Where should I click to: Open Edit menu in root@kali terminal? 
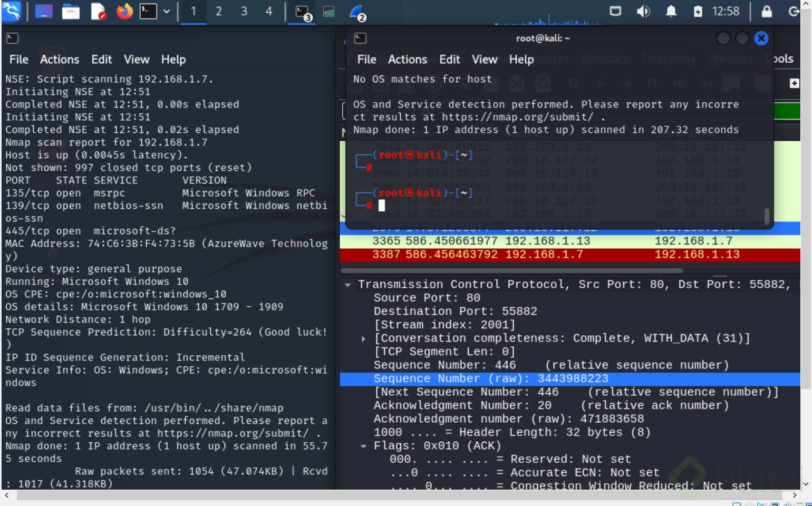[x=450, y=60]
